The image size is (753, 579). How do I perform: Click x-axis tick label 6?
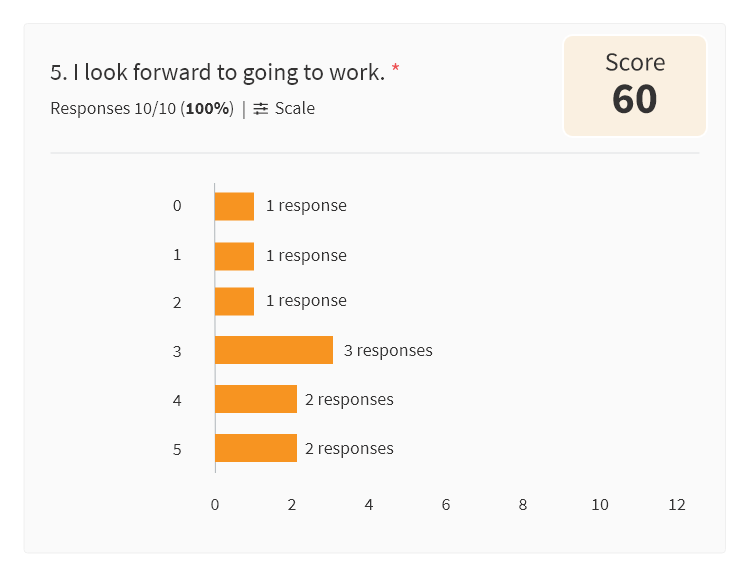[x=446, y=505]
